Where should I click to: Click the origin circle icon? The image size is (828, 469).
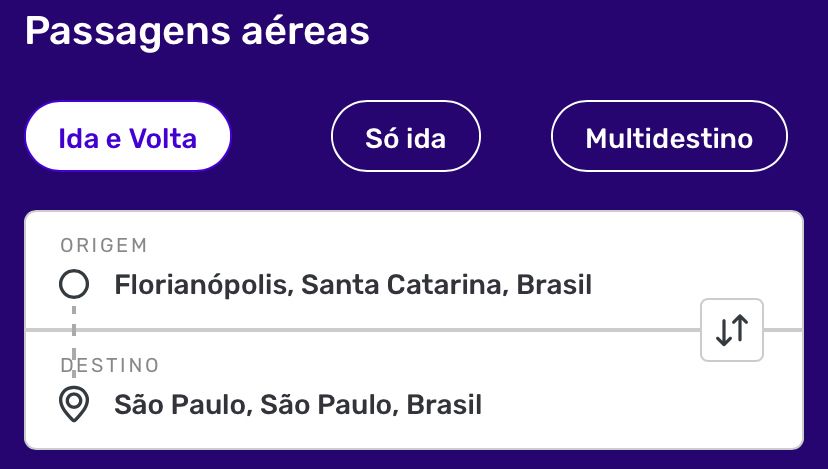coord(73,286)
